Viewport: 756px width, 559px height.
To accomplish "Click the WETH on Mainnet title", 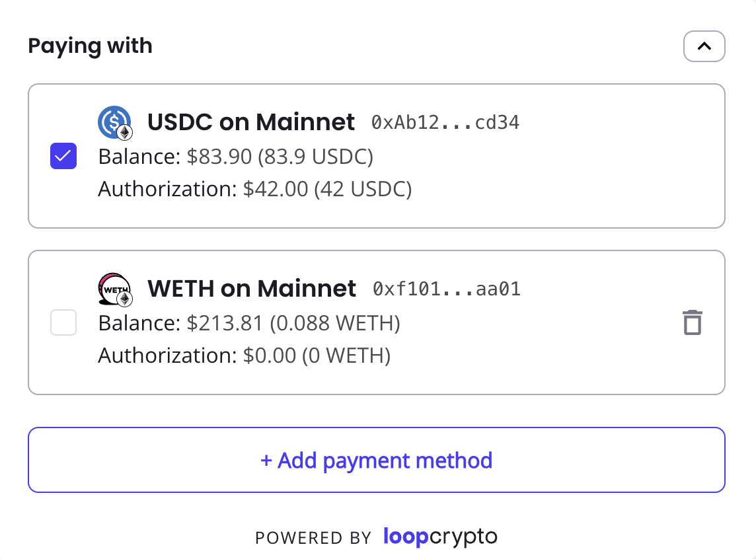I will click(x=252, y=289).
